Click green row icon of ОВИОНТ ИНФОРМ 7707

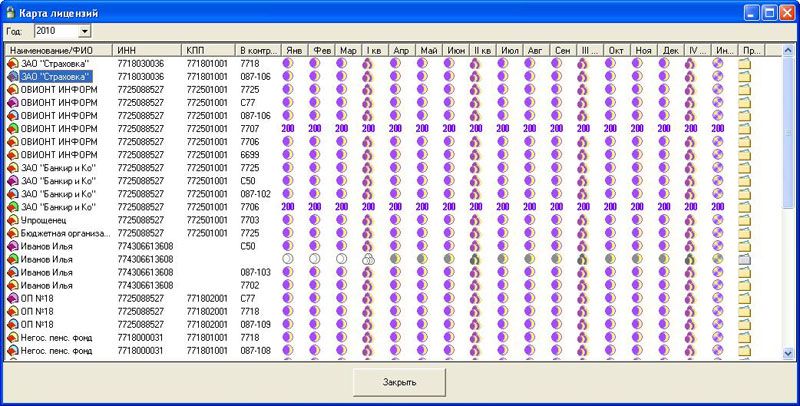tap(13, 129)
